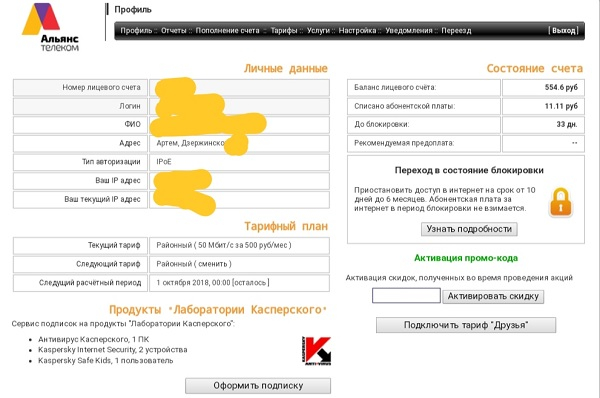Open the Тарифы menu item
Image resolution: width=600 pixels, height=398 pixels.
coord(284,31)
